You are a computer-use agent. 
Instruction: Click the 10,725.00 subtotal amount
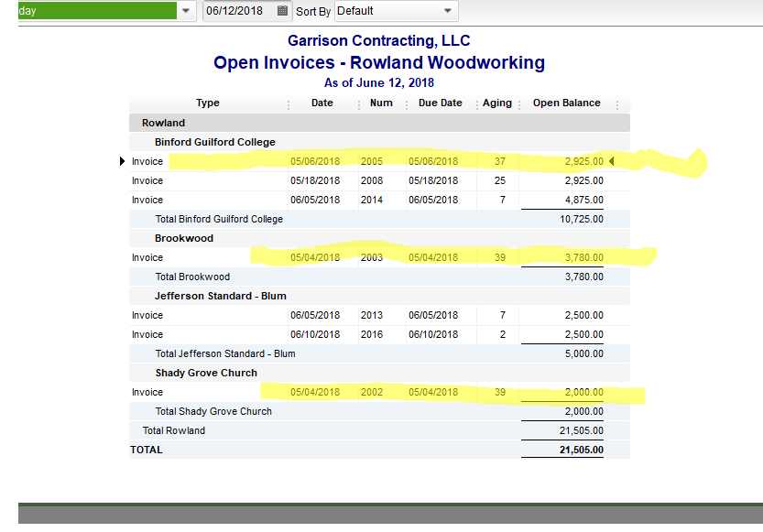(582, 220)
